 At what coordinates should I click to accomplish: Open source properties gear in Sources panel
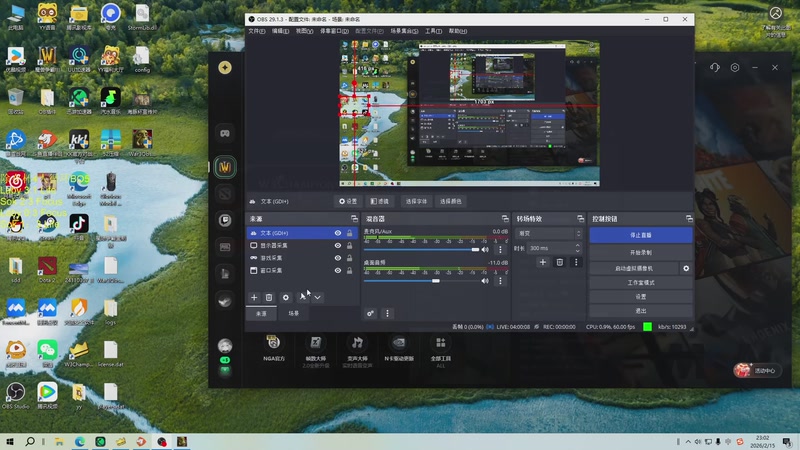point(286,297)
